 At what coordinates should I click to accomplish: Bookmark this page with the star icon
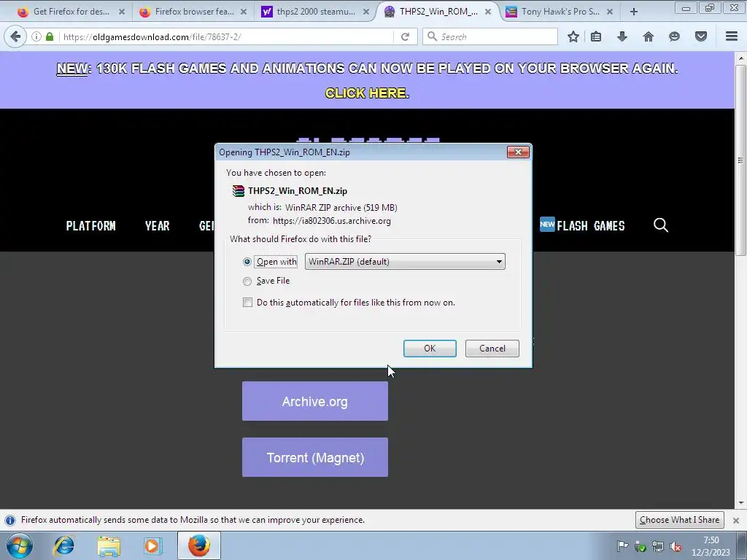coord(573,36)
